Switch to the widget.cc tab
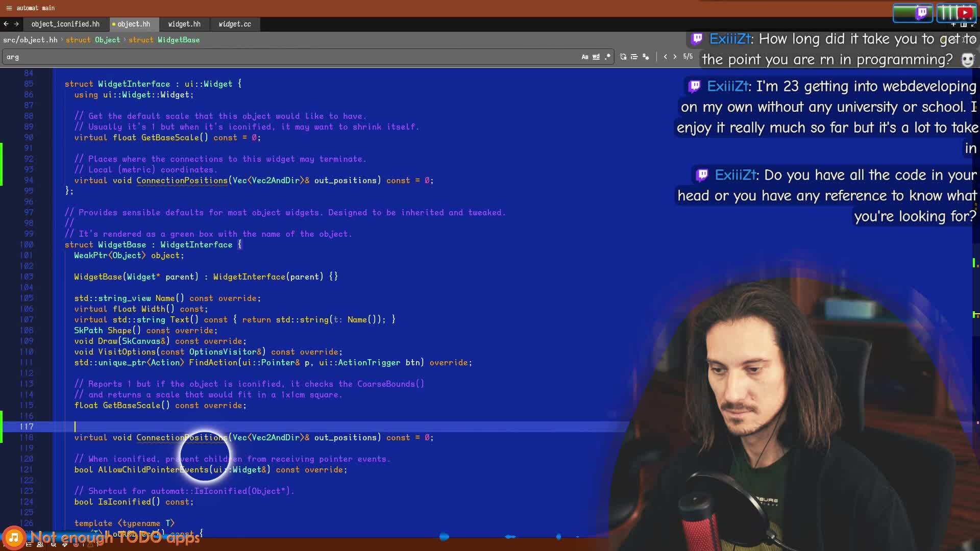This screenshot has height=551, width=980. (x=234, y=24)
